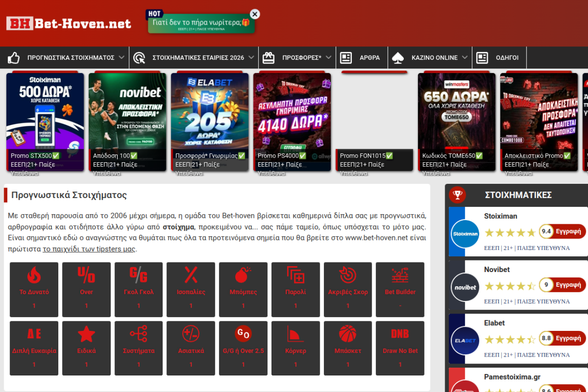Click the Stoiximan 9.4 rating score
The width and height of the screenshot is (588, 392).
[546, 231]
